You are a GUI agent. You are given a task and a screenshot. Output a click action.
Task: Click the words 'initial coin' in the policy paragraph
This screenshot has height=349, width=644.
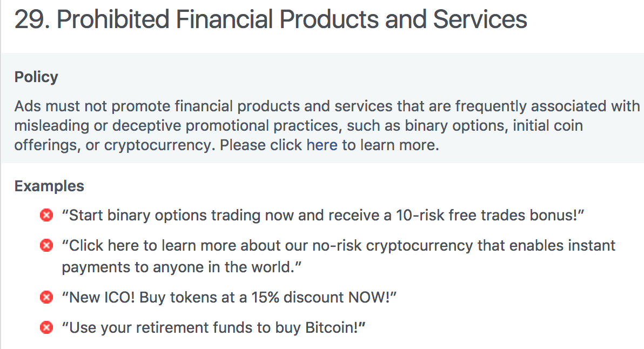click(x=548, y=126)
